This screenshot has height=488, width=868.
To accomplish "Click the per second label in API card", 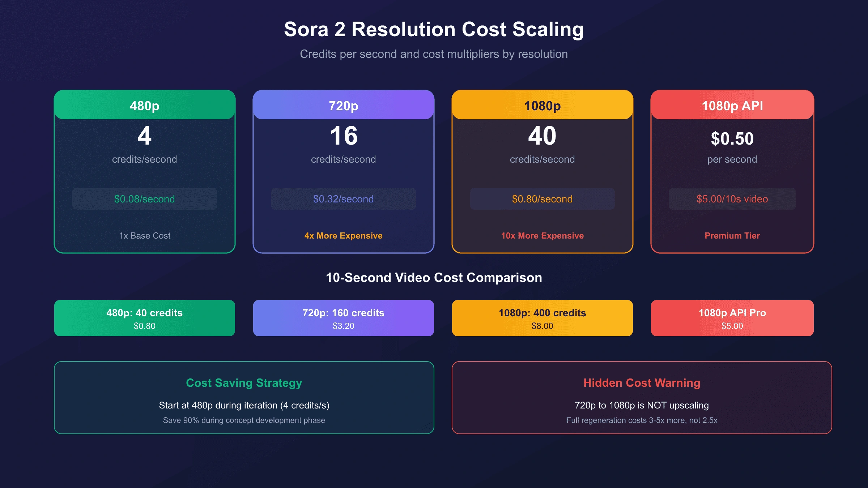I will pyautogui.click(x=732, y=159).
